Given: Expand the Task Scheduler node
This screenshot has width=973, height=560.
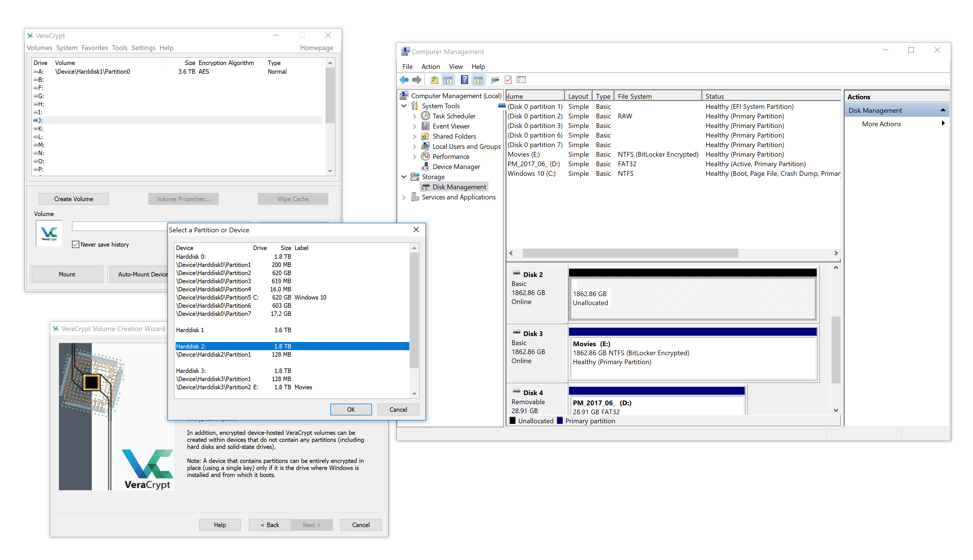Looking at the screenshot, I should (414, 116).
